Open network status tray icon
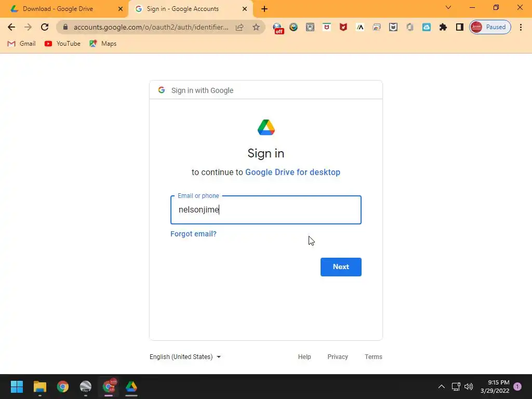 456,387
